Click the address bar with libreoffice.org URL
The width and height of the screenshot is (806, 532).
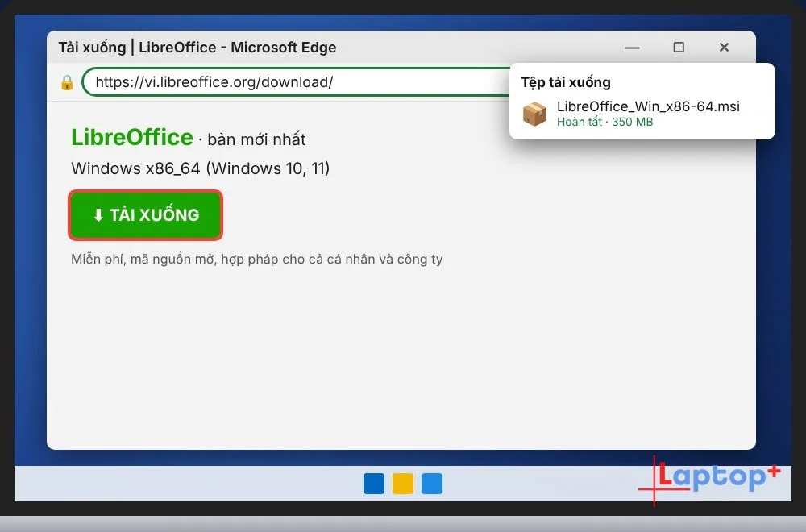click(x=297, y=81)
